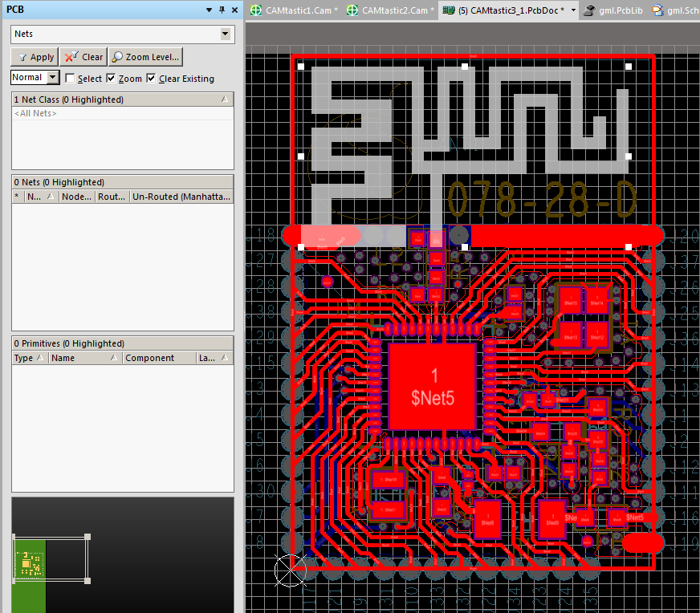Switch to the CAMtastic1.Cam tab
700x613 pixels.
tap(294, 10)
